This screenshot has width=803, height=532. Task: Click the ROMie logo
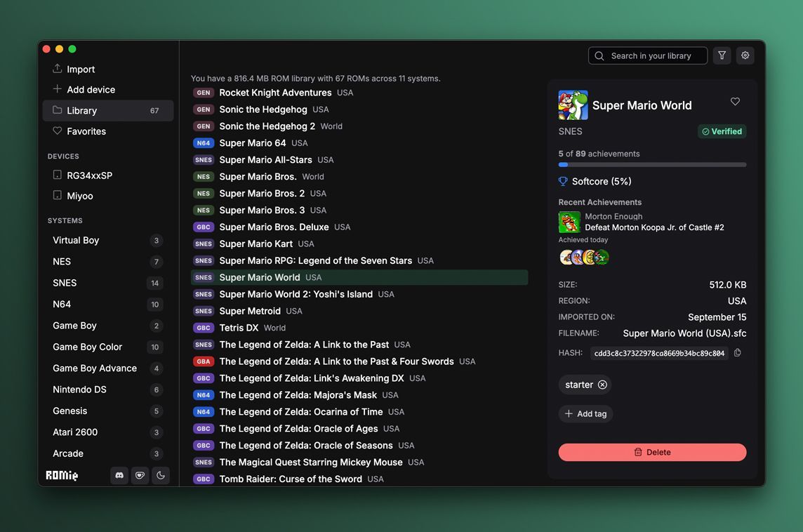point(62,475)
